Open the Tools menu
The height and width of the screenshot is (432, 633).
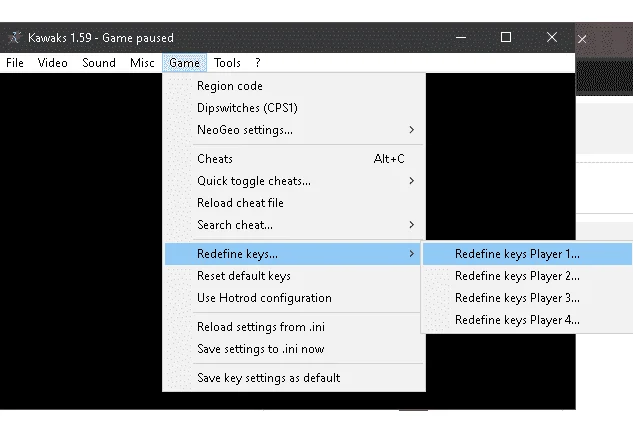[227, 63]
